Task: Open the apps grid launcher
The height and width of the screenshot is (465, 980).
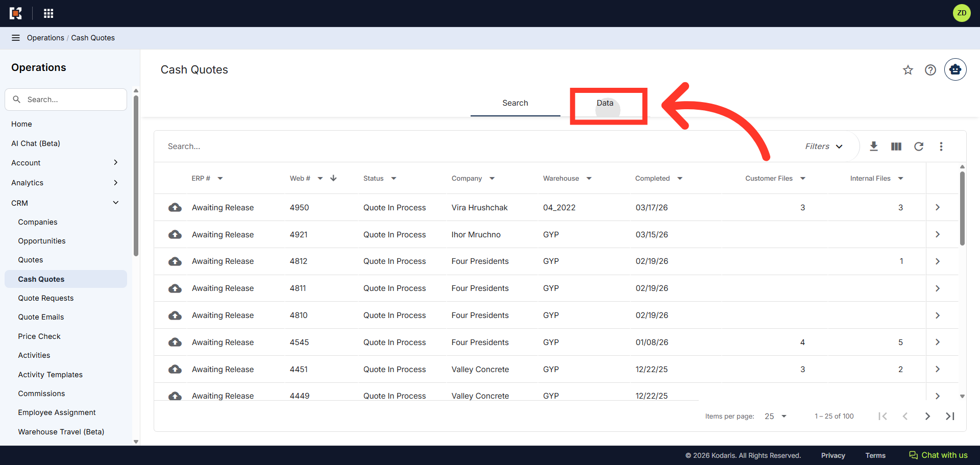Action: 48,13
